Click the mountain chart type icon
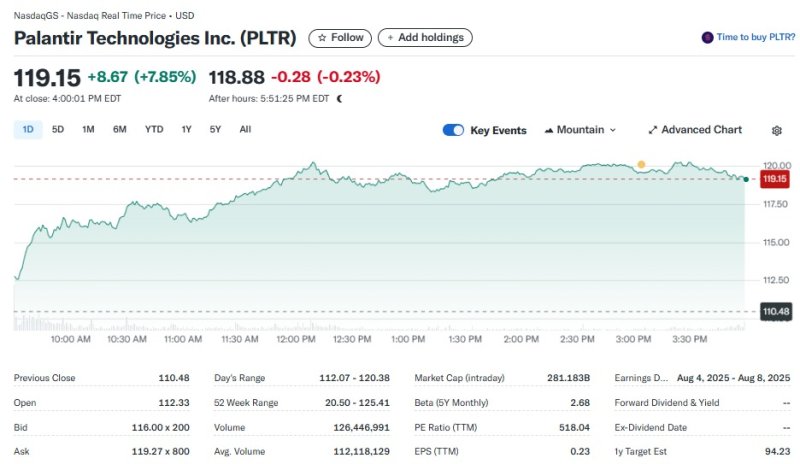This screenshot has width=800, height=464. [x=549, y=130]
